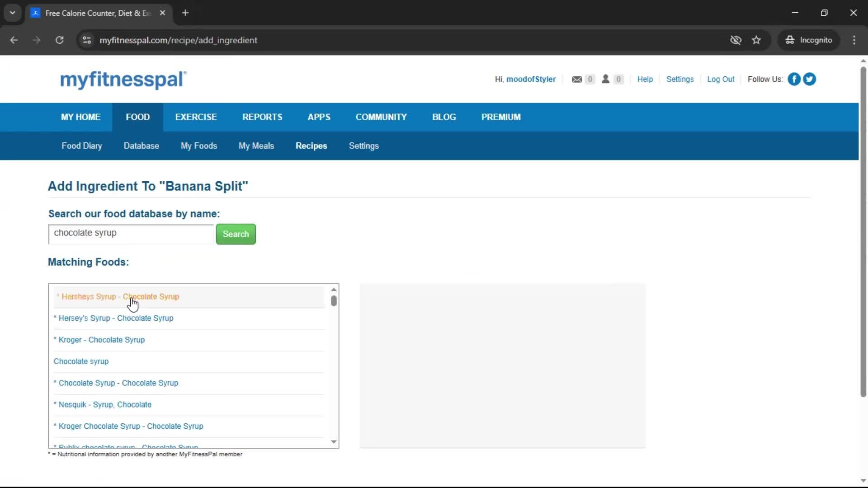Open the COMMUNITY navigation tab
868x488 pixels.
[x=381, y=117]
